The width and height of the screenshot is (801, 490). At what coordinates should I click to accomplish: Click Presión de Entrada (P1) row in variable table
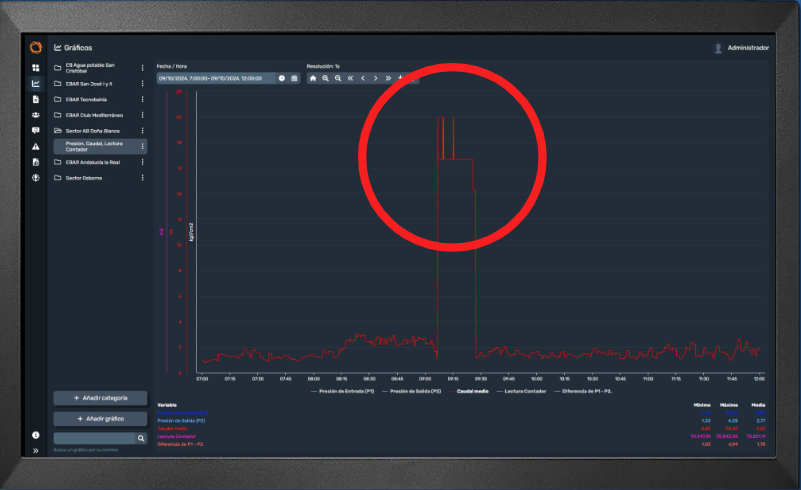461,413
